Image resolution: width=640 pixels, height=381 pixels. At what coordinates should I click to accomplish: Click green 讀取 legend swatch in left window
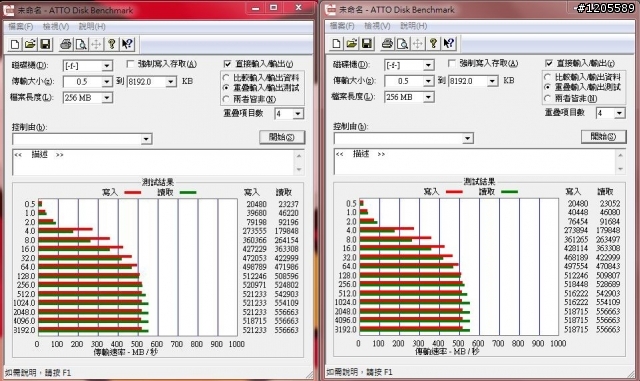[x=188, y=192]
